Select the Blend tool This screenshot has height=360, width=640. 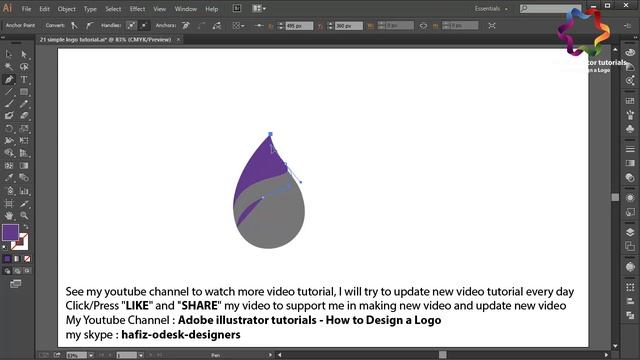click(x=24, y=178)
